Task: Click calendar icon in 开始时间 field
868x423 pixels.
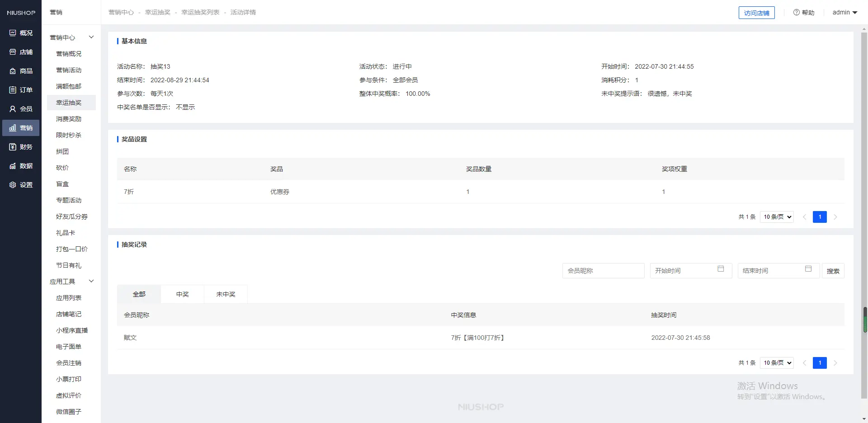Action: tap(721, 269)
